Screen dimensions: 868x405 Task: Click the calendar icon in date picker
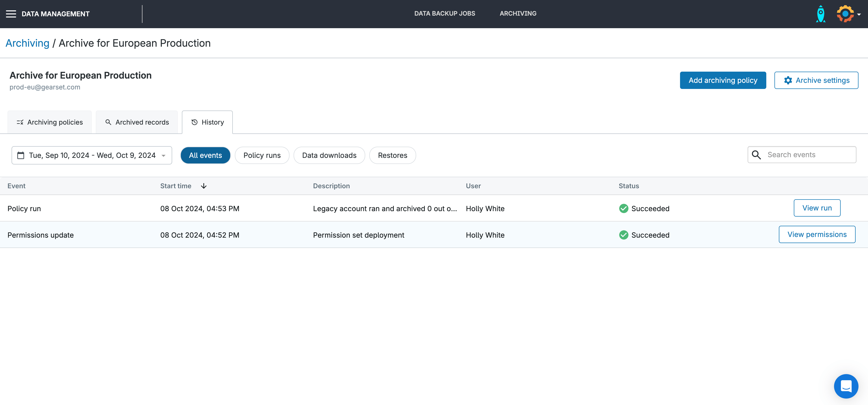(x=21, y=155)
